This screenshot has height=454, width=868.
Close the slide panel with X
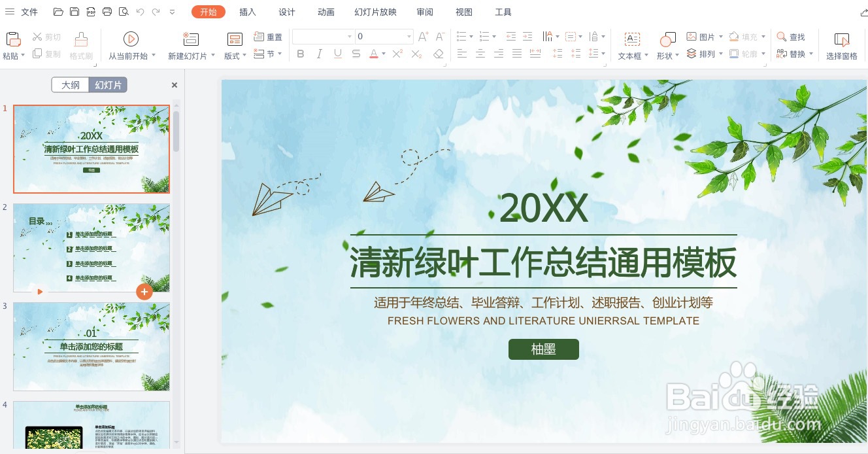pos(175,85)
